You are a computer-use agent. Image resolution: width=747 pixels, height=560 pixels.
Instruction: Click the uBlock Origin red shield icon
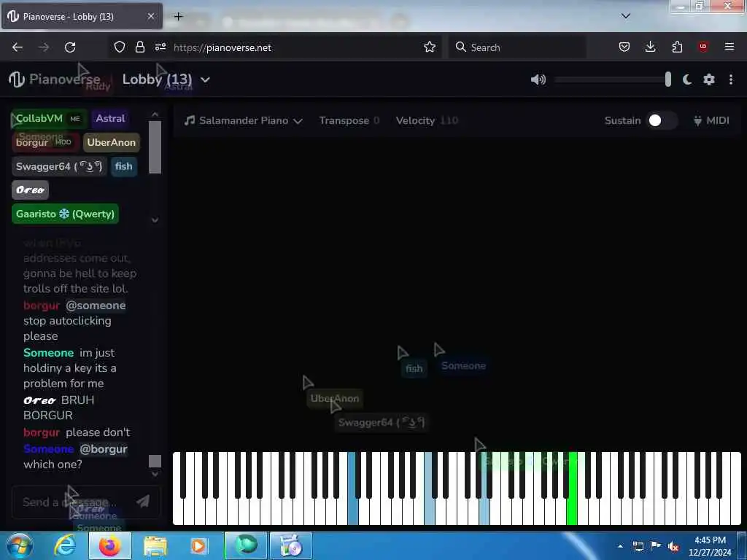point(703,47)
